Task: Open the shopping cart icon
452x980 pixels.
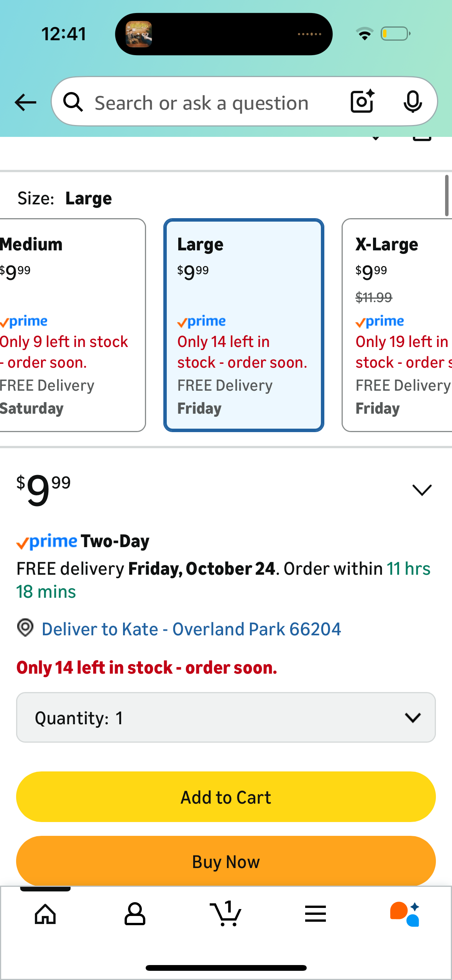Action: point(226,914)
